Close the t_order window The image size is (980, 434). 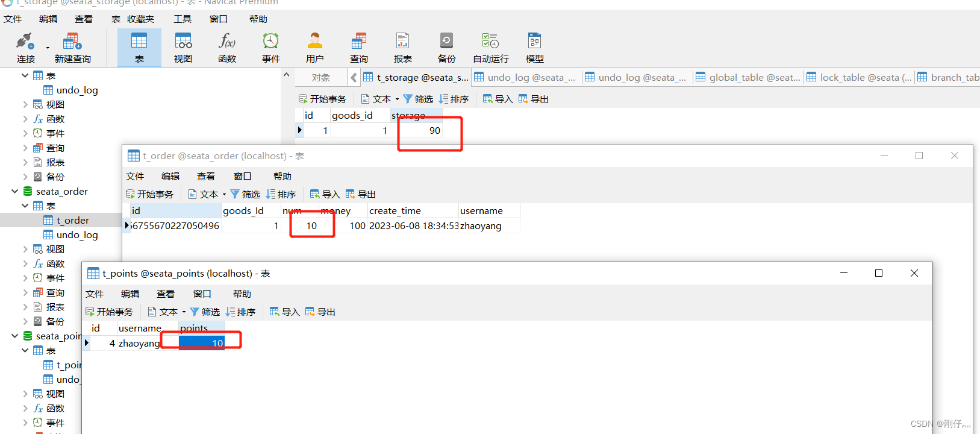pyautogui.click(x=955, y=156)
